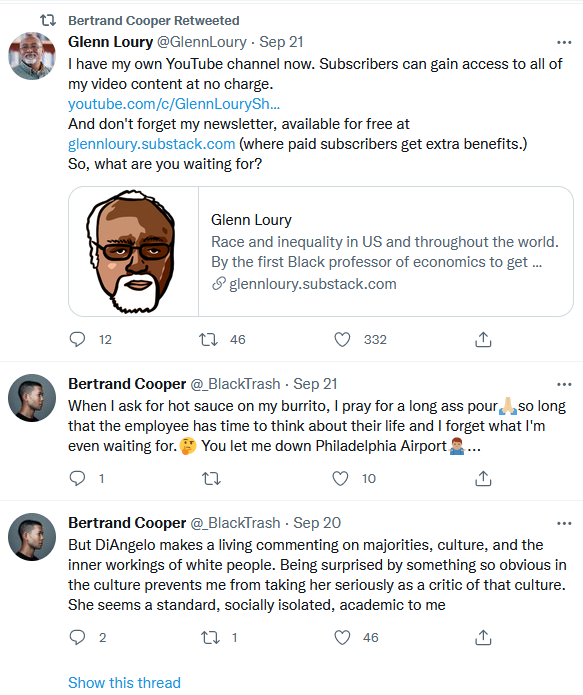Open more options on the DiAngelo tweet
This screenshot has width=583, height=695.
(564, 523)
